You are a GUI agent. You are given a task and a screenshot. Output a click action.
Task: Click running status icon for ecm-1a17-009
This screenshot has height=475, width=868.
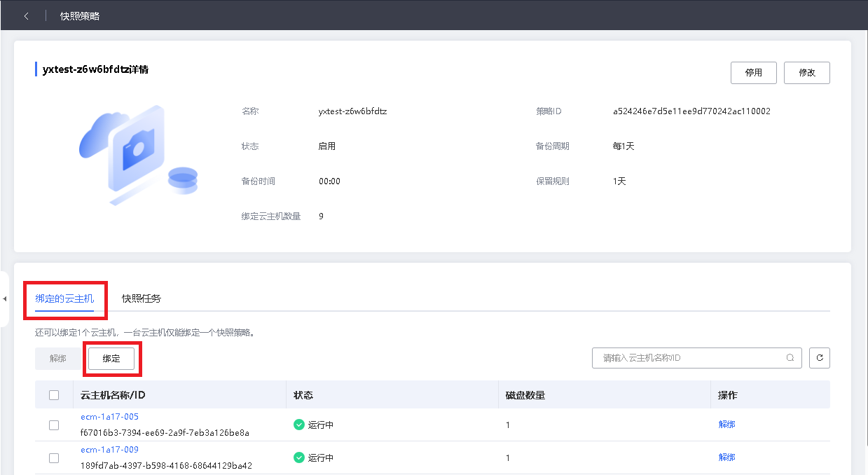299,457
